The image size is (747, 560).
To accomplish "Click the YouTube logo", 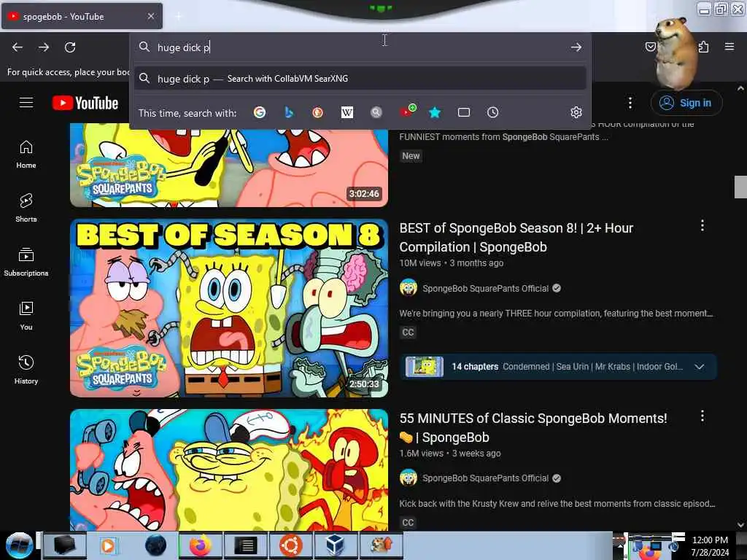I will [85, 103].
